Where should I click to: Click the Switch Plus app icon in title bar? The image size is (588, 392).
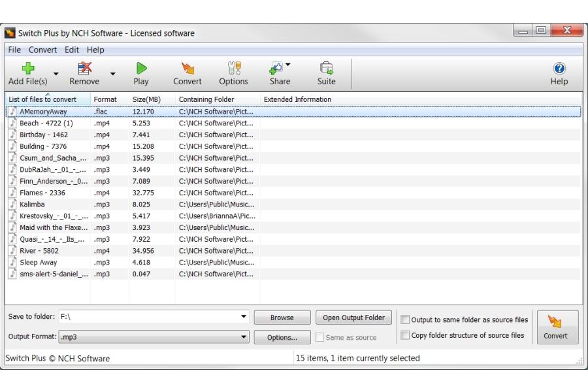click(10, 33)
